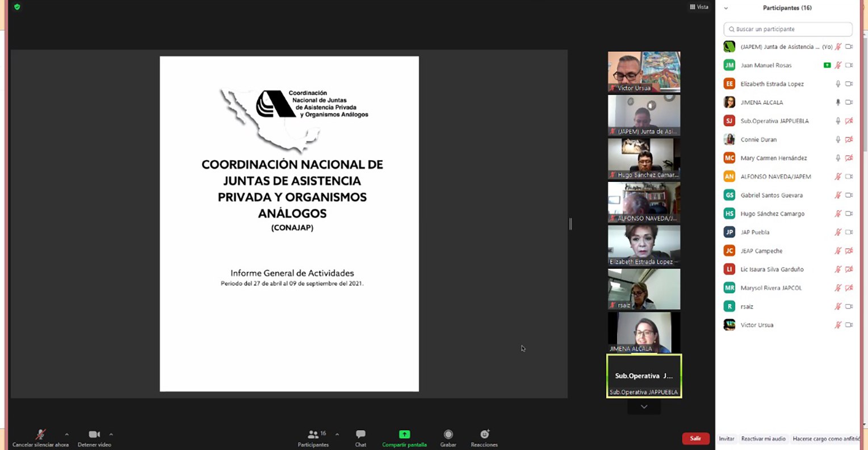This screenshot has height=450, width=868.
Task: Select Lic Isaura Silva Garduño participant row
Action: pos(788,269)
